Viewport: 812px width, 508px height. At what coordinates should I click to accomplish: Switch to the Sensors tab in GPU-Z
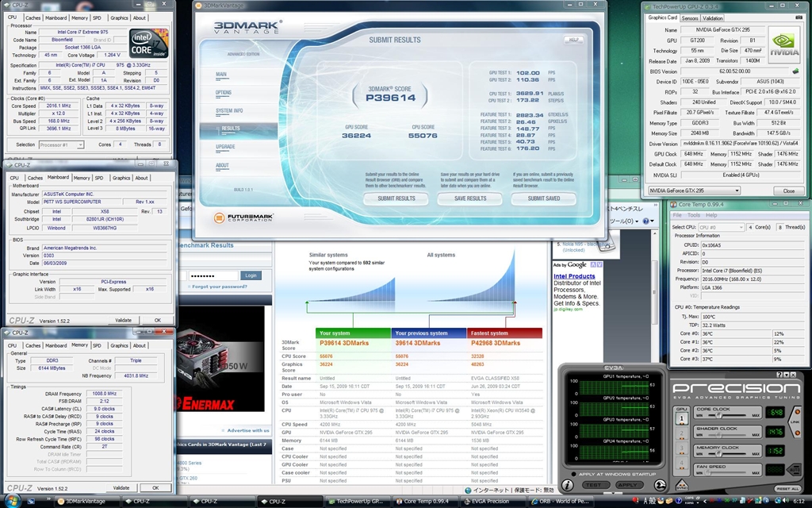(690, 17)
